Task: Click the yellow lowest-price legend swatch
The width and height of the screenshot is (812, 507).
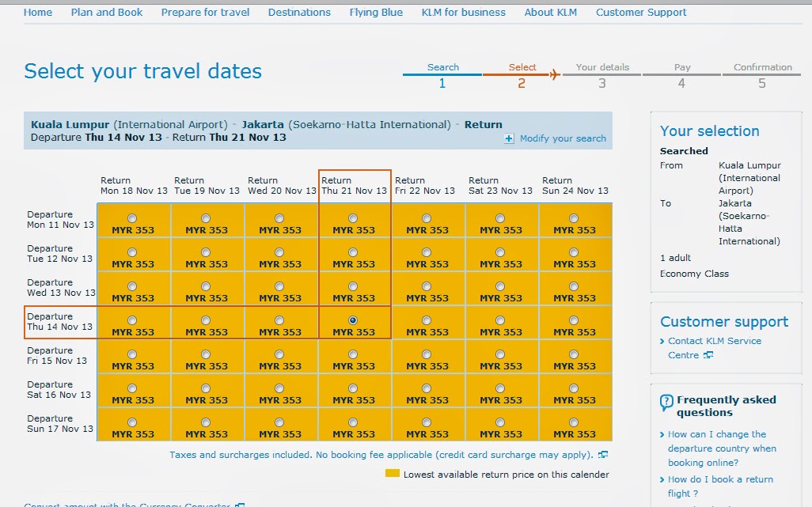Action: pyautogui.click(x=393, y=473)
